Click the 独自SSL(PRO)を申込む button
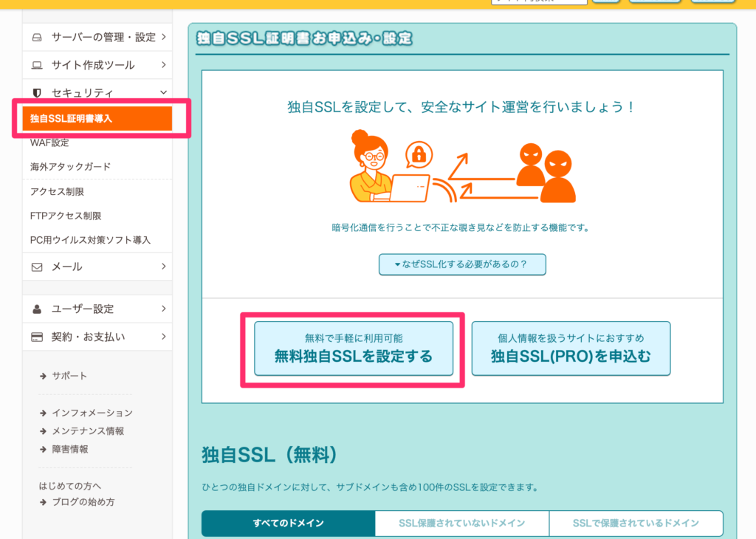The width and height of the screenshot is (756, 539). (571, 349)
